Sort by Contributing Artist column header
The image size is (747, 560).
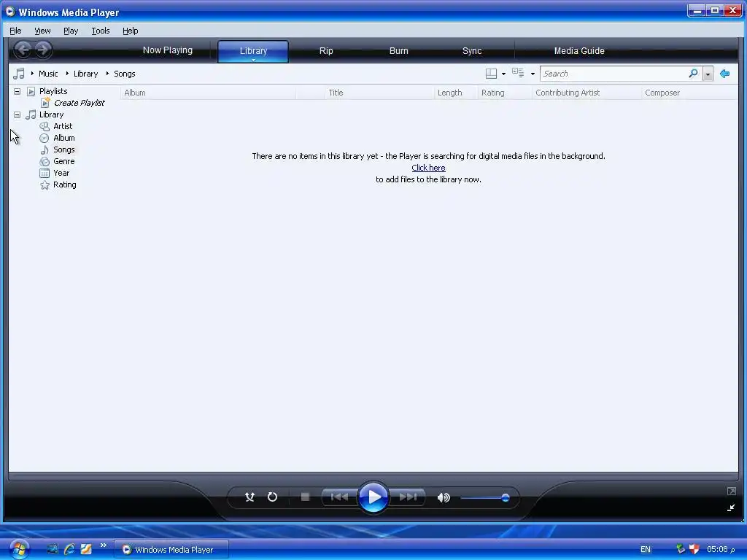click(x=587, y=93)
